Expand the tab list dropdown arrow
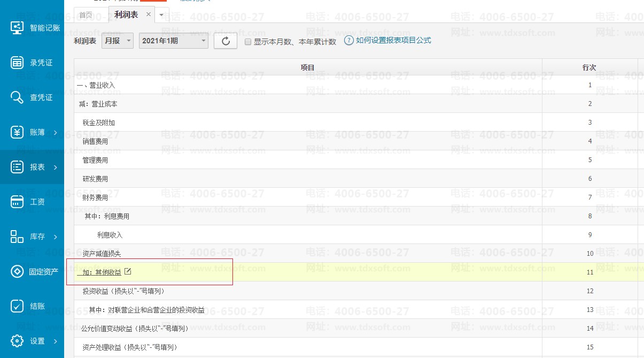This screenshot has width=644, height=358. [162, 15]
